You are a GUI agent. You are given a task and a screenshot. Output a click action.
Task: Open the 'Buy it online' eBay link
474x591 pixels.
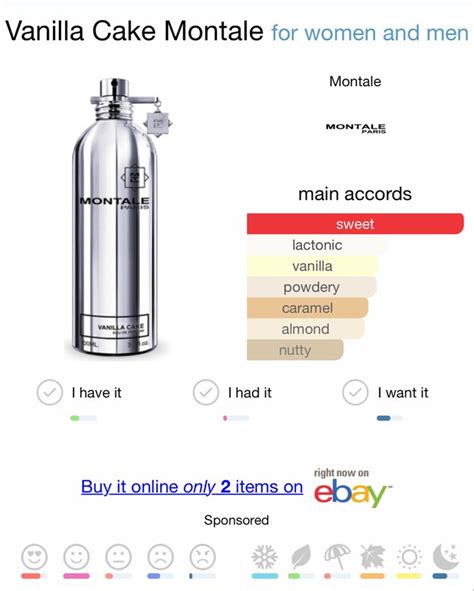[x=192, y=487]
